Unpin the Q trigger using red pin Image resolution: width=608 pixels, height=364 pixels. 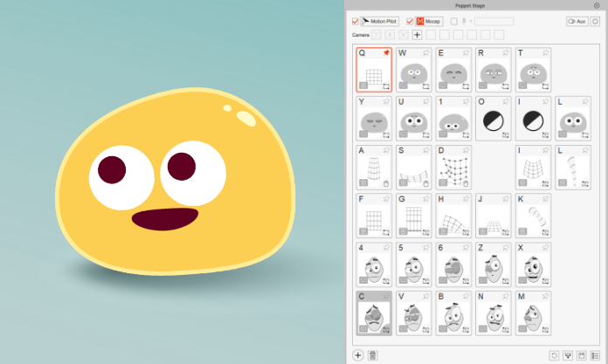tap(386, 52)
